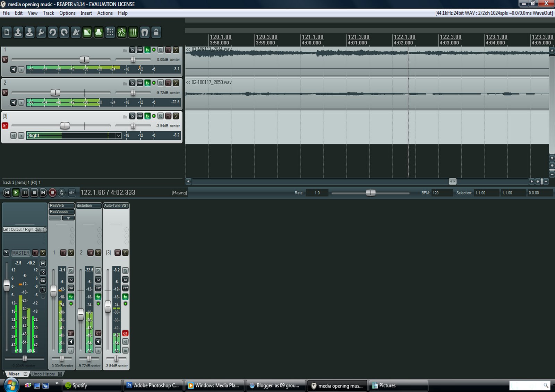Image resolution: width=555 pixels, height=392 pixels.
Task: Open the Insert menu
Action: click(x=86, y=13)
